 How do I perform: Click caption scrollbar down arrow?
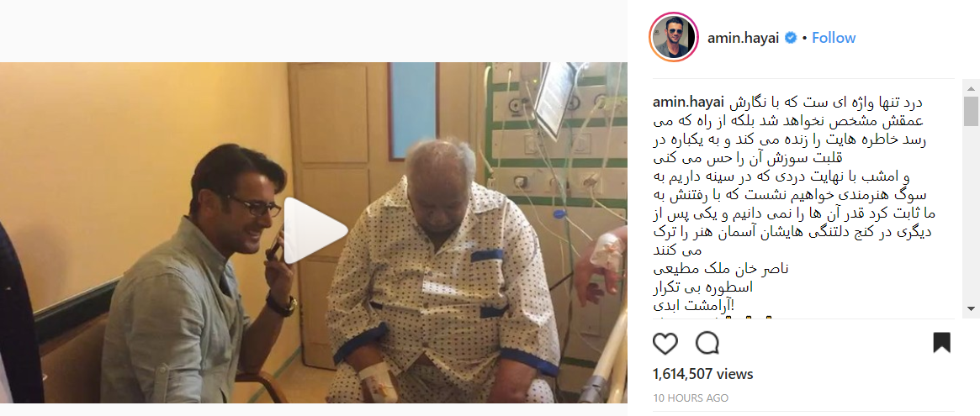[971, 308]
